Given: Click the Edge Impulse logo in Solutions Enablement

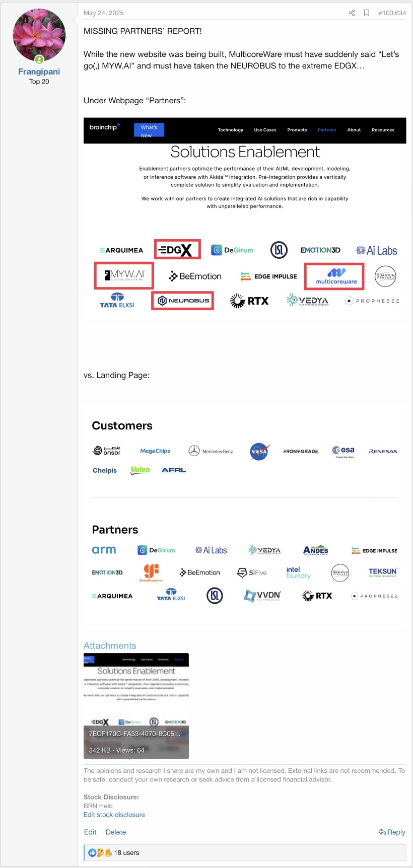Looking at the screenshot, I should [268, 276].
